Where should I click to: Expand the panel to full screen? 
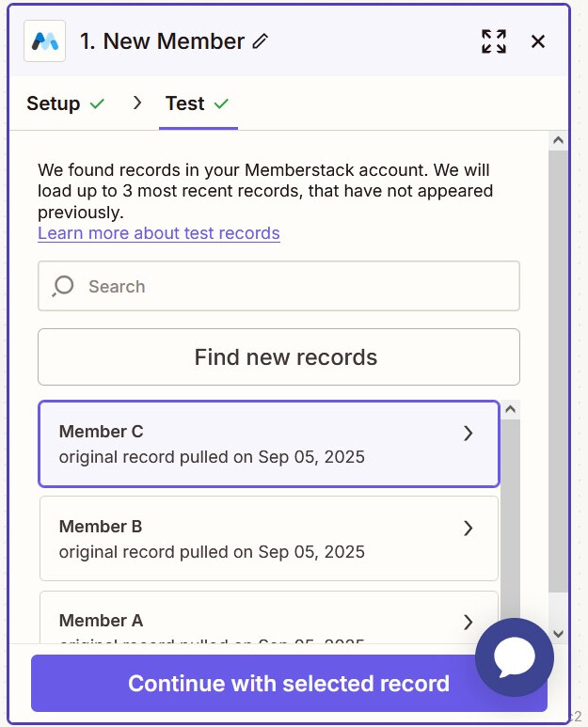494,41
